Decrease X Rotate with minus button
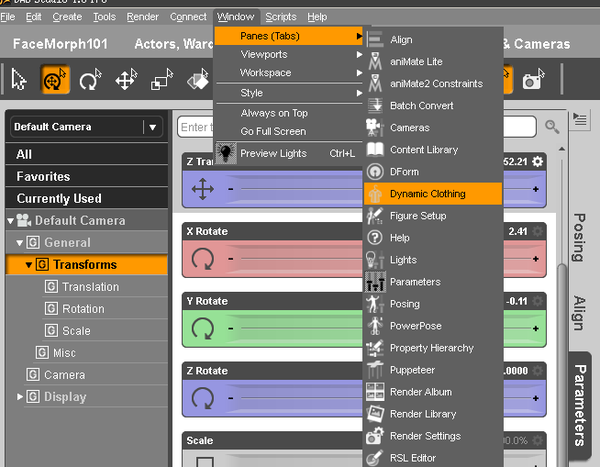This screenshot has height=467, width=600. [231, 259]
